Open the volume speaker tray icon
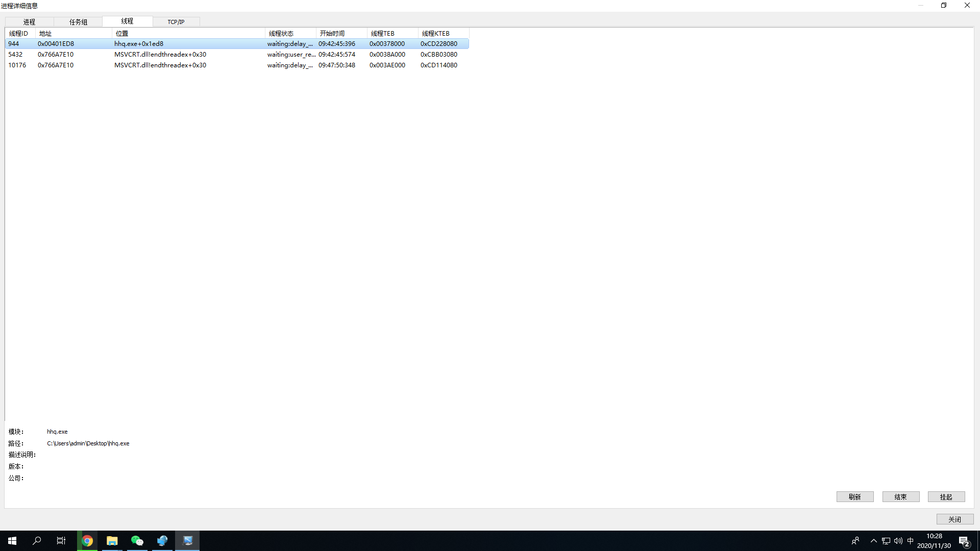980x551 pixels. point(898,541)
